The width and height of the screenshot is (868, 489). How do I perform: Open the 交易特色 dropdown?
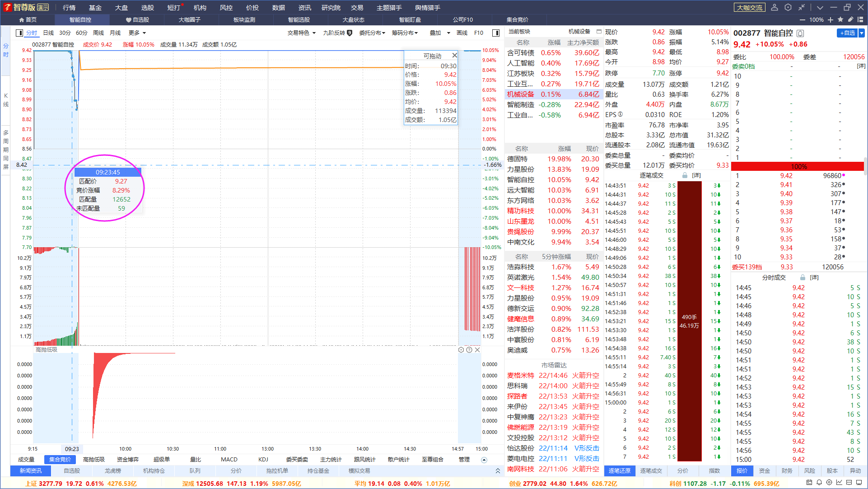coord(302,33)
